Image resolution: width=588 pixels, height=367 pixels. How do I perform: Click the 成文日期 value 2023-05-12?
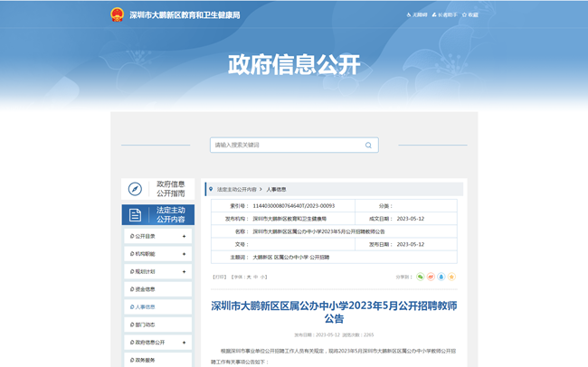pos(411,219)
